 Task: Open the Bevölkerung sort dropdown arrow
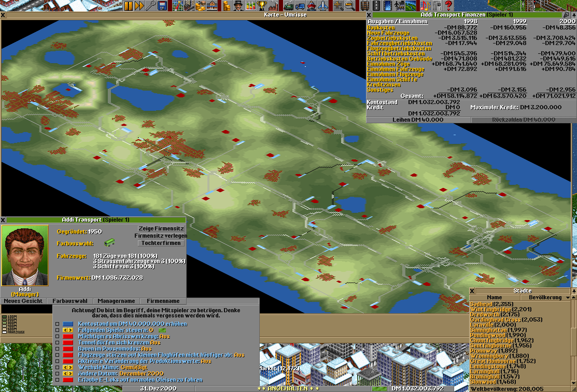pos(567,298)
